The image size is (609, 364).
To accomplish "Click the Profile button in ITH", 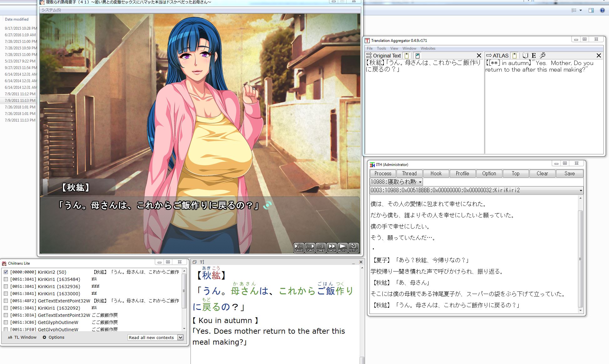I will point(462,173).
